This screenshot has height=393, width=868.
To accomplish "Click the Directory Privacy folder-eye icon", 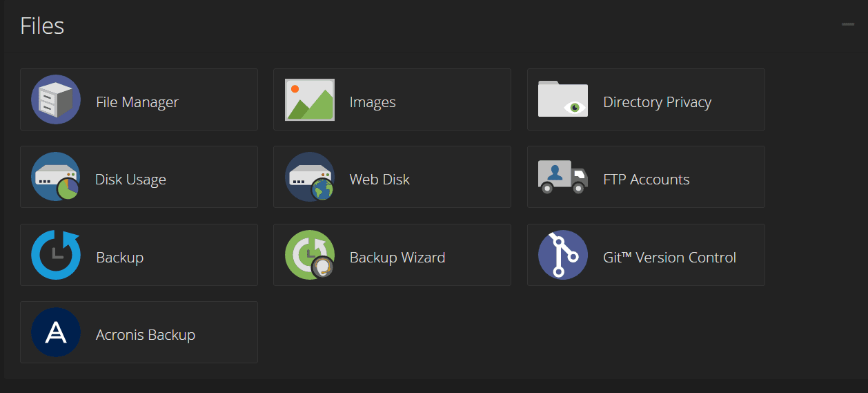I will (x=563, y=99).
